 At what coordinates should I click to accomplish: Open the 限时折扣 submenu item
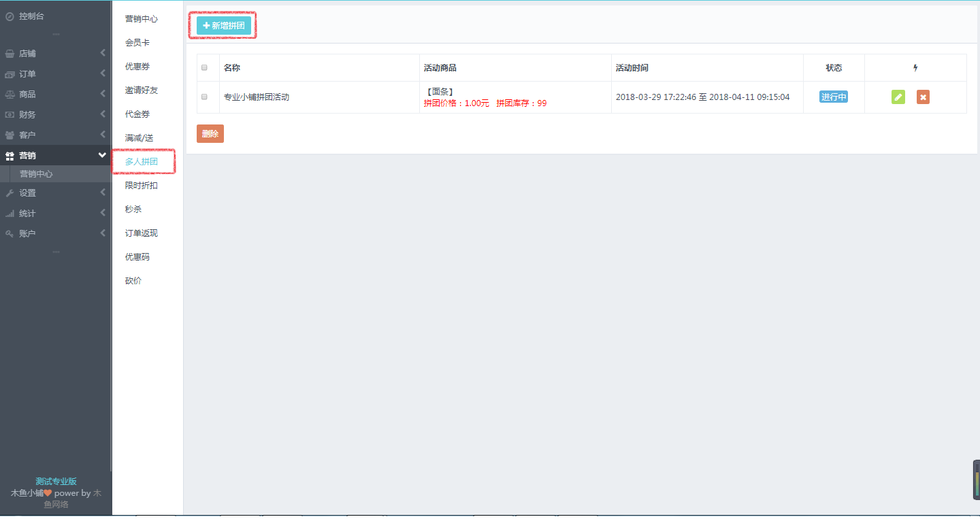(141, 186)
